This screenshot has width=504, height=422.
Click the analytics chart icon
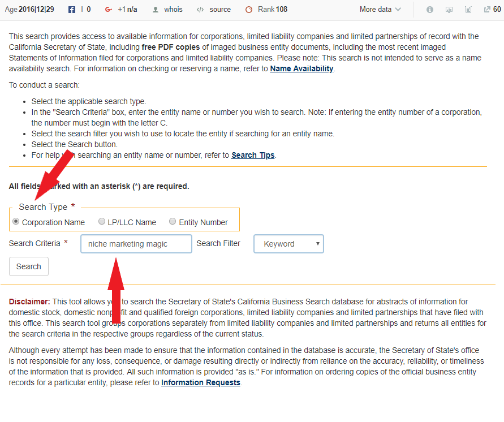[x=468, y=9]
